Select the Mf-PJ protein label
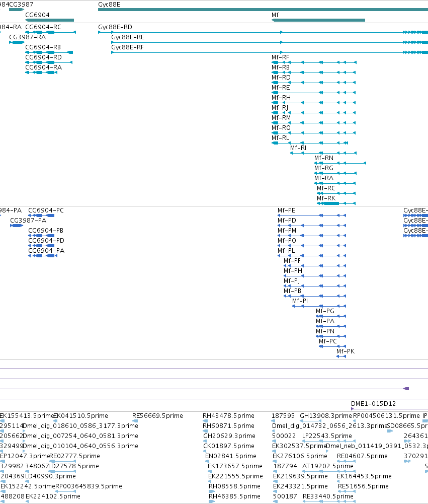Screen dimensions: 428x504 click(292, 280)
